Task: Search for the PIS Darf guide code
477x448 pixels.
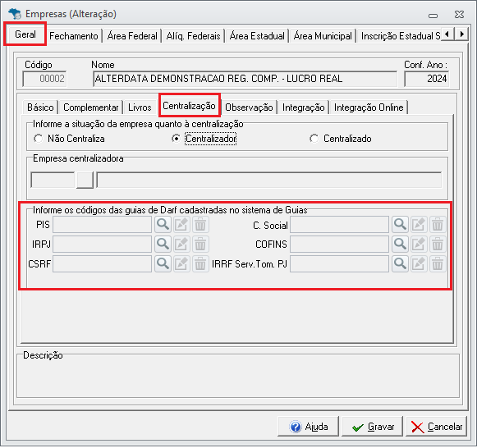Action: click(x=163, y=225)
